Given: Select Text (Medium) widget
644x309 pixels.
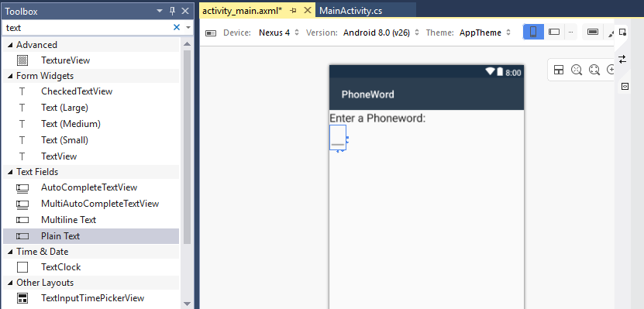Looking at the screenshot, I should (x=91, y=124).
